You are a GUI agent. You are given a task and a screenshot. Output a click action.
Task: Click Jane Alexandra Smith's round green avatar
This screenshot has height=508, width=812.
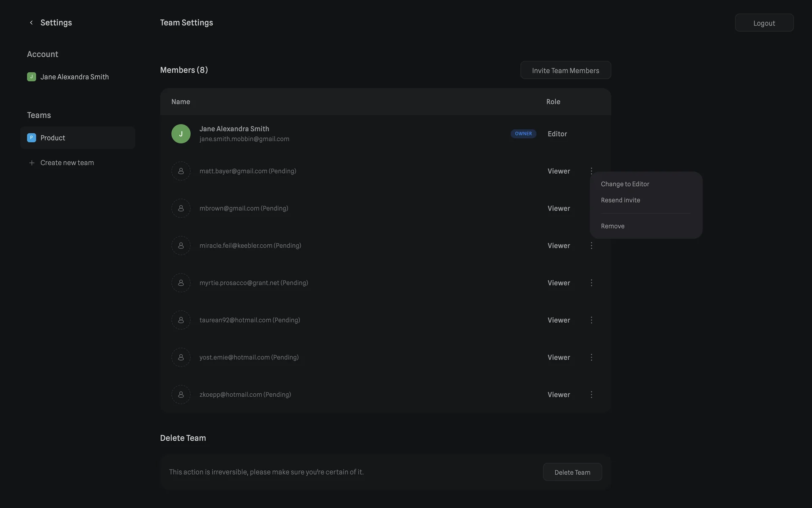click(181, 134)
